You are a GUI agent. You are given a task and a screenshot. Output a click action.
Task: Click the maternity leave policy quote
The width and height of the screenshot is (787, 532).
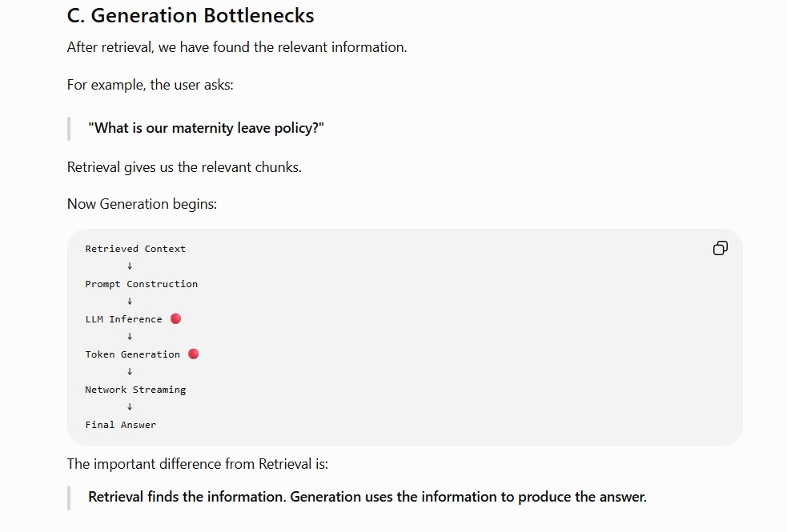[206, 128]
